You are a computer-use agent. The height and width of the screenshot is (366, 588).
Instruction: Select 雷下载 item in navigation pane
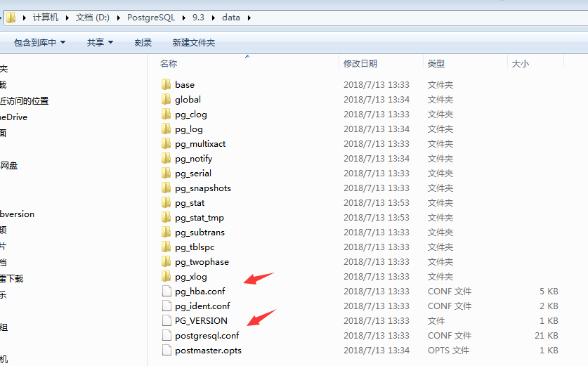coord(12,279)
